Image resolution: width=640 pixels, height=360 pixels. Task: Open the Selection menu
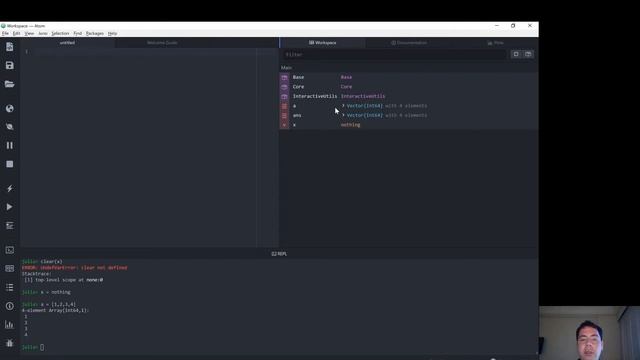(60, 33)
